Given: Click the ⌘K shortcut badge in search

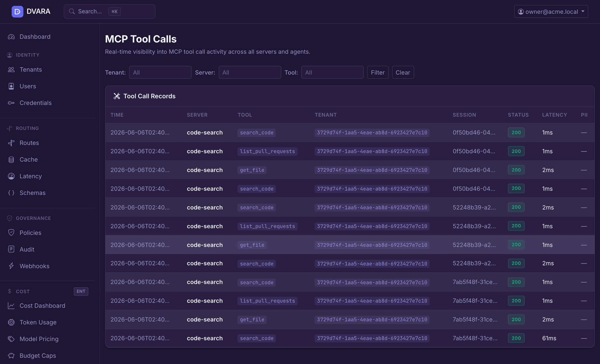Looking at the screenshot, I should 115,11.
